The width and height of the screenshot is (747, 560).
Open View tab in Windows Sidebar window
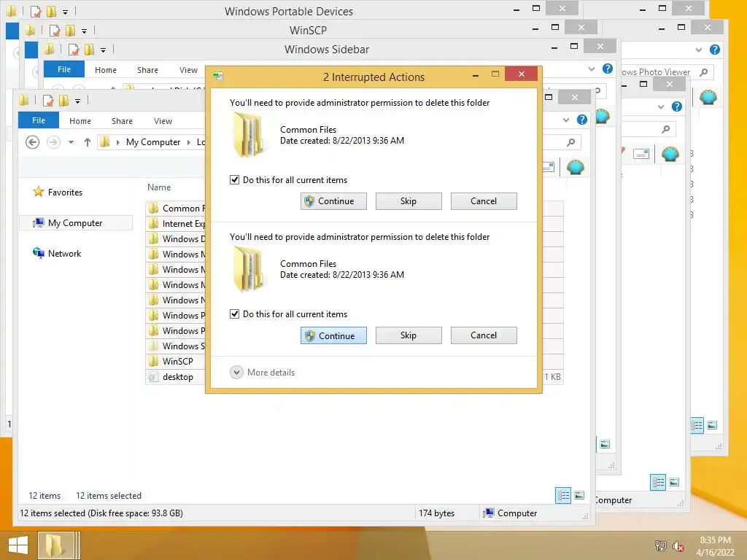point(189,70)
